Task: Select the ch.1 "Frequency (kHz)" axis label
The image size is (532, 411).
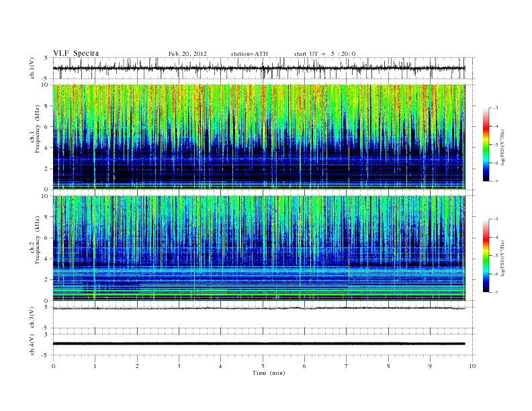Action: click(37, 129)
